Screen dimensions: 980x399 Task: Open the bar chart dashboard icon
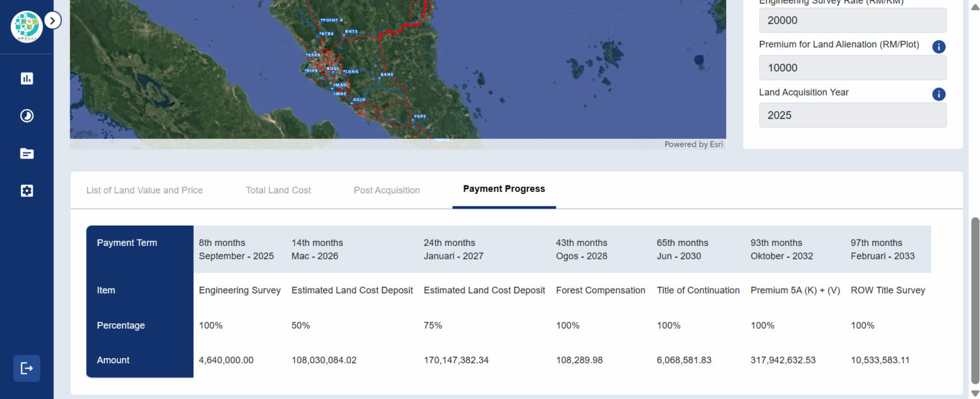pos(27,78)
